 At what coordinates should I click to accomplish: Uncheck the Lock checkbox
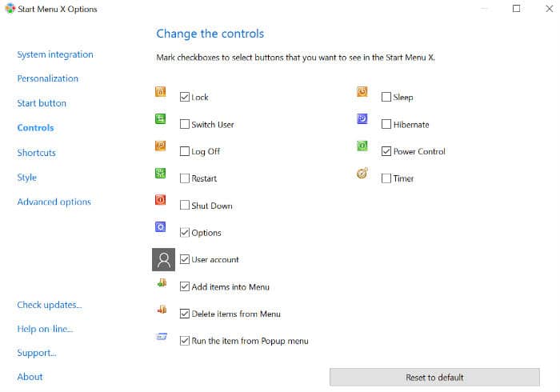click(x=185, y=98)
